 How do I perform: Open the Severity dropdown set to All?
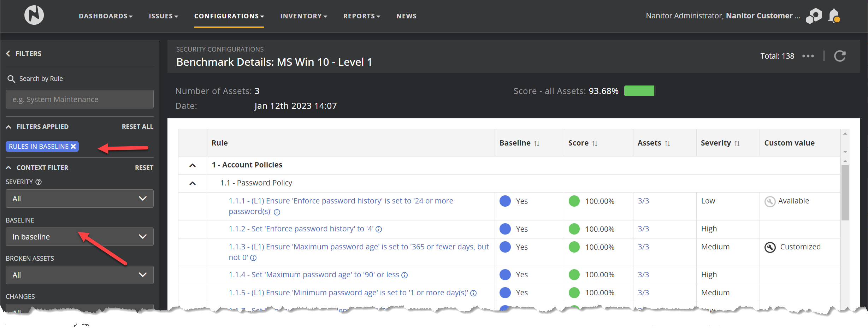point(79,199)
